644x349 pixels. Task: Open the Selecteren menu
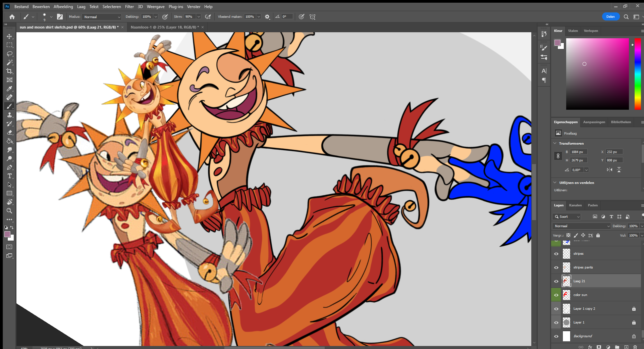(112, 7)
